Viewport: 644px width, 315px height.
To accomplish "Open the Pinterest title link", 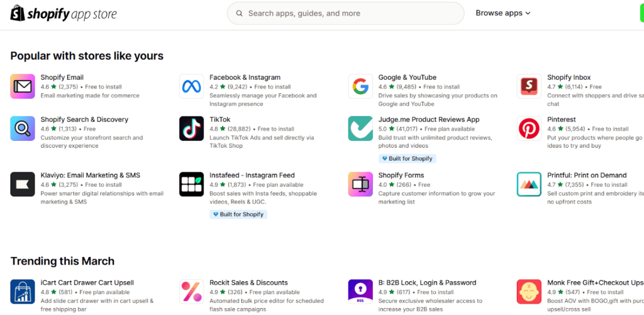I will coord(562,119).
